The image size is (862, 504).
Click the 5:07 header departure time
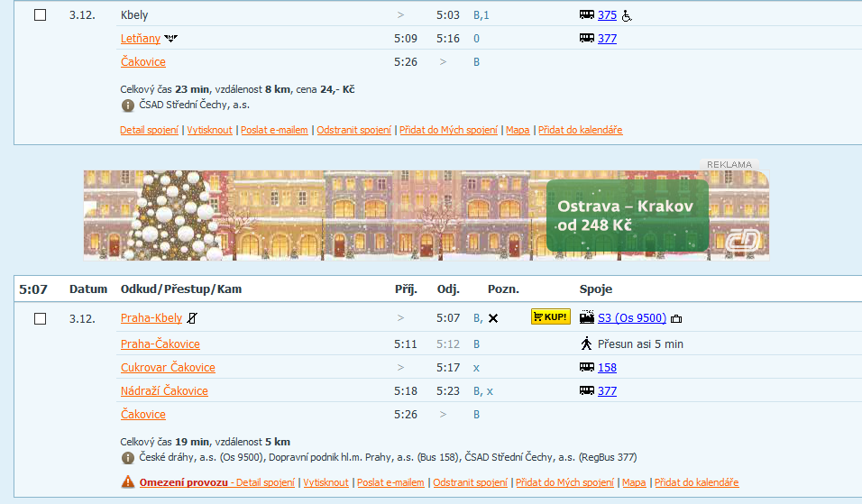33,289
